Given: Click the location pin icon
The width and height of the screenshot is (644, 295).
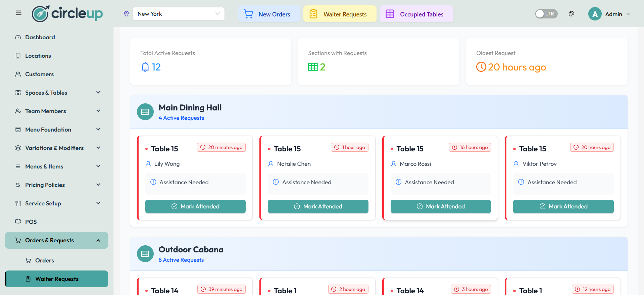Looking at the screenshot, I should [x=127, y=14].
